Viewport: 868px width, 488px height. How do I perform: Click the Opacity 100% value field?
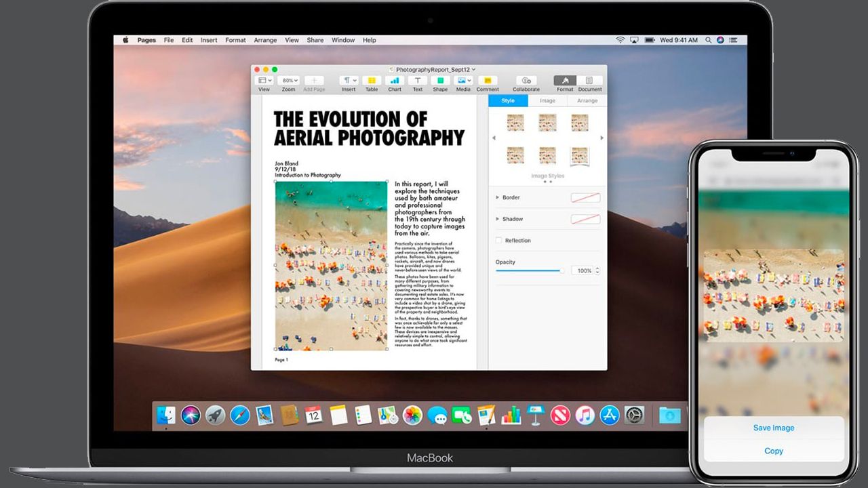click(x=582, y=270)
